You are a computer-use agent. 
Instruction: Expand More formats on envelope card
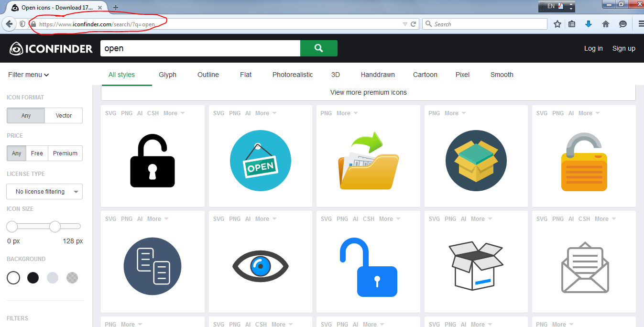605,219
